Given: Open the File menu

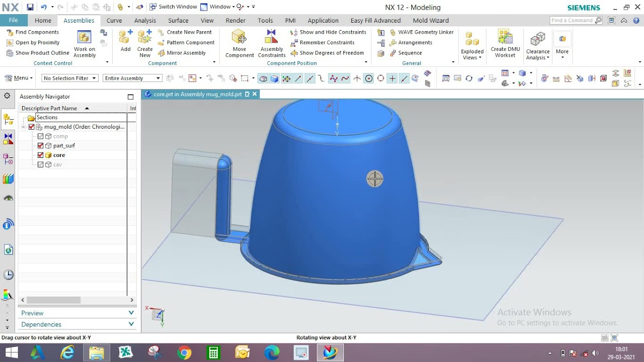Looking at the screenshot, I should pos(14,21).
